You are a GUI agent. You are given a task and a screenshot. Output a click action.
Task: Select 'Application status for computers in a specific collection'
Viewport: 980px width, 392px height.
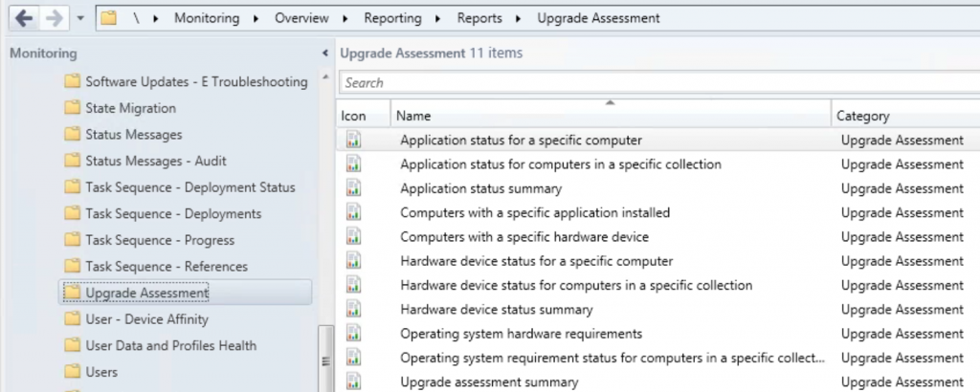(561, 164)
